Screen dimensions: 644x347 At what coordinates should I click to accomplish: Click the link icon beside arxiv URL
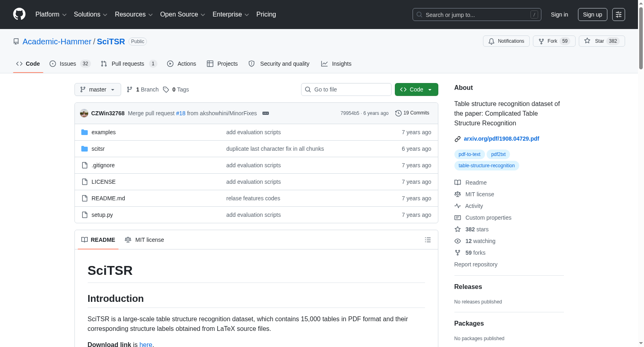click(x=458, y=139)
